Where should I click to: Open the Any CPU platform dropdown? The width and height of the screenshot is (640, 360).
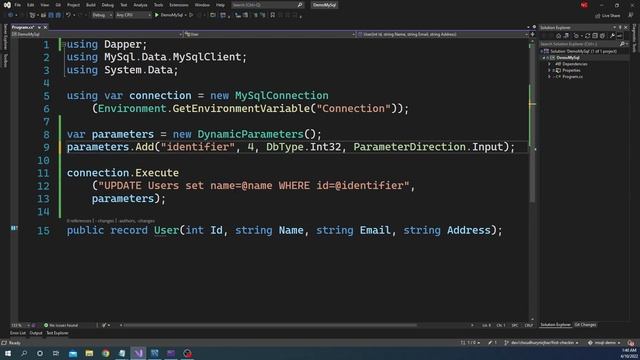coord(133,15)
